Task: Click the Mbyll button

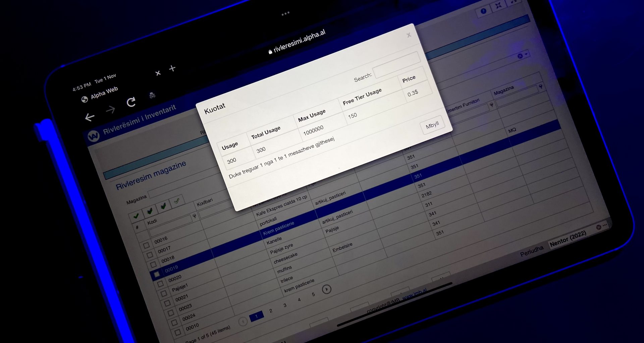Action: [432, 125]
